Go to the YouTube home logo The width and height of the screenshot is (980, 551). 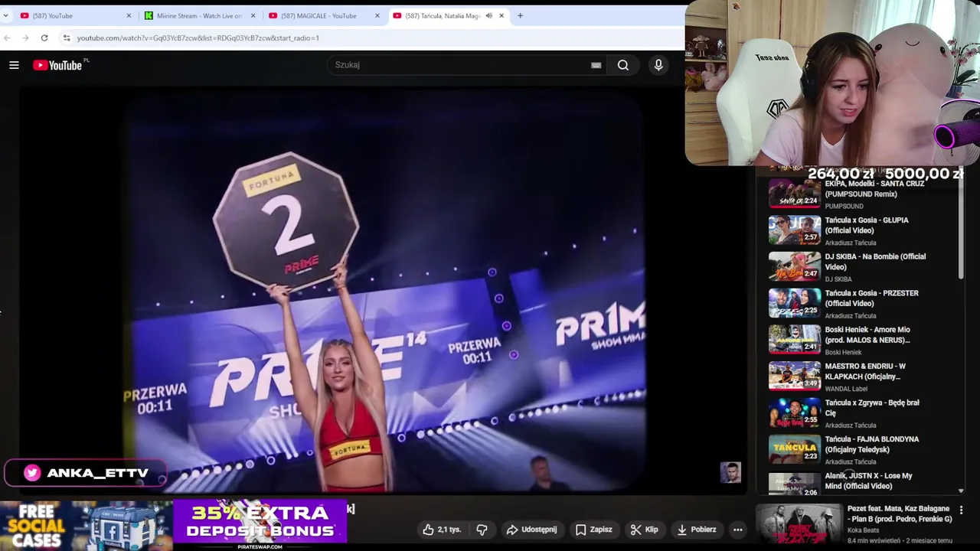[x=57, y=65]
